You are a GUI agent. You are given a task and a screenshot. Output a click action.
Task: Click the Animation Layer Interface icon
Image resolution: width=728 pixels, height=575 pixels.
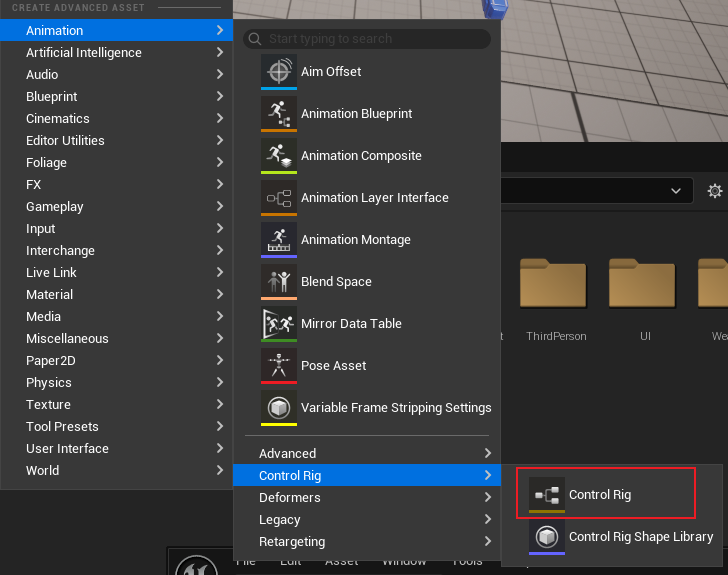click(x=279, y=198)
